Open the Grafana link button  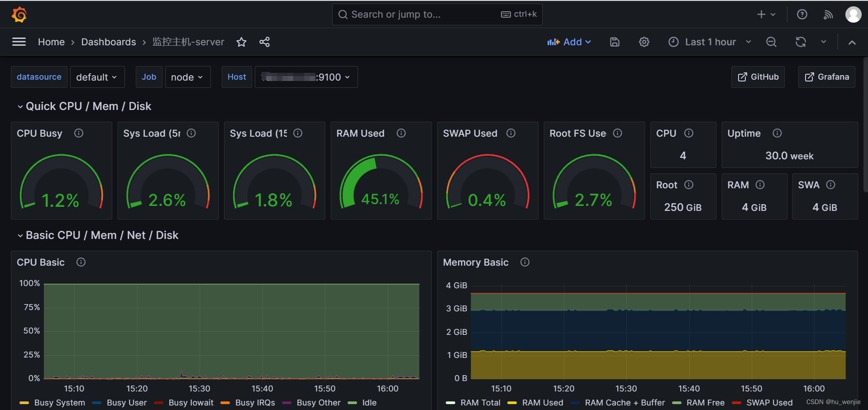(x=827, y=77)
